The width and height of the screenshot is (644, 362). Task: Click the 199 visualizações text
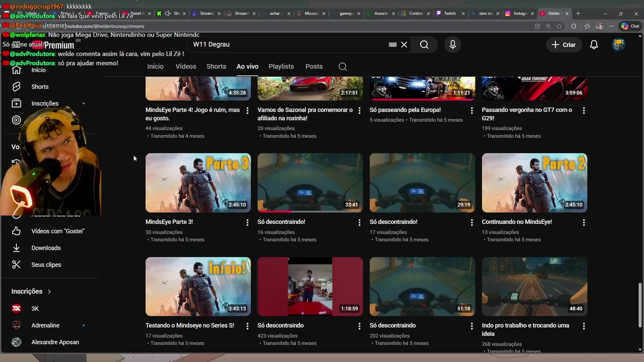(x=502, y=128)
